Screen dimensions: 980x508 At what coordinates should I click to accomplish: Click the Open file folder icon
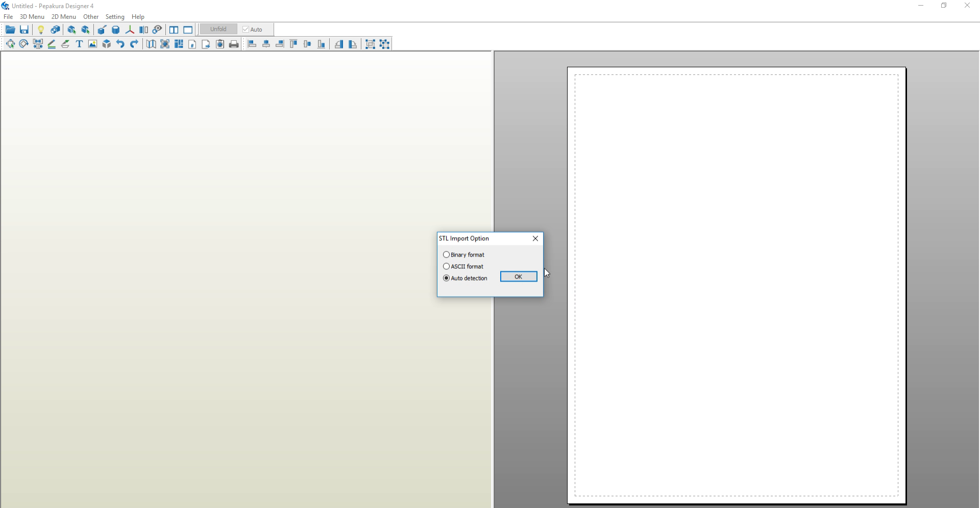click(10, 30)
